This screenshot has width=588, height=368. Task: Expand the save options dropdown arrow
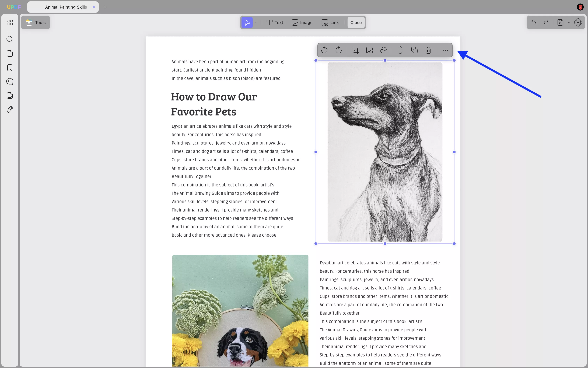coord(569,22)
